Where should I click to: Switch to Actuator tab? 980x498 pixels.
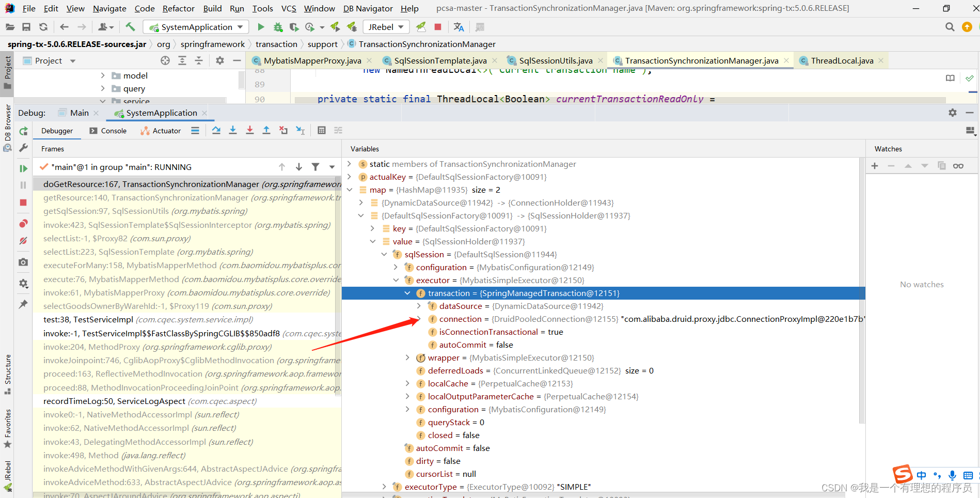click(x=161, y=131)
